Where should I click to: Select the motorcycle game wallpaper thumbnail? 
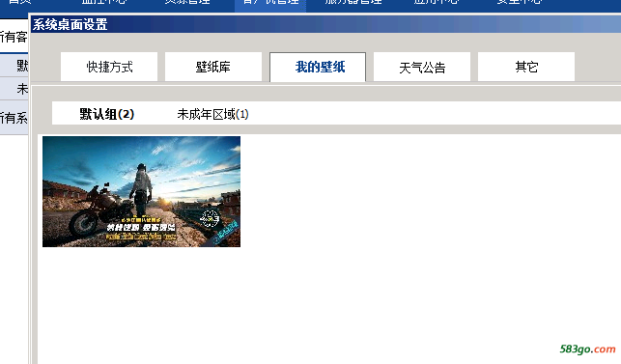tap(141, 192)
